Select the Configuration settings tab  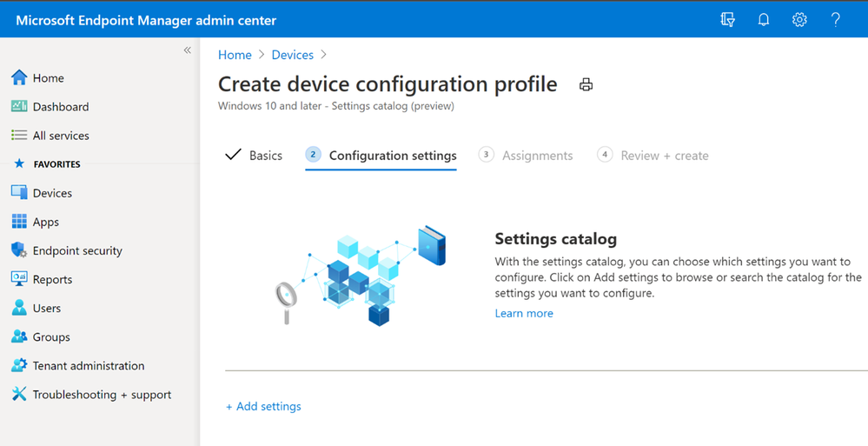tap(381, 156)
